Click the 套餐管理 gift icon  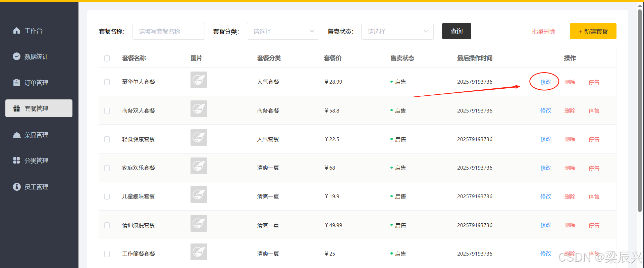pos(16,108)
